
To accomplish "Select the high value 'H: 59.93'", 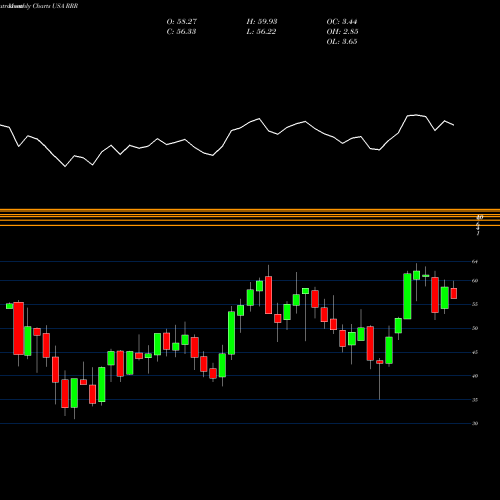I will [x=262, y=22].
